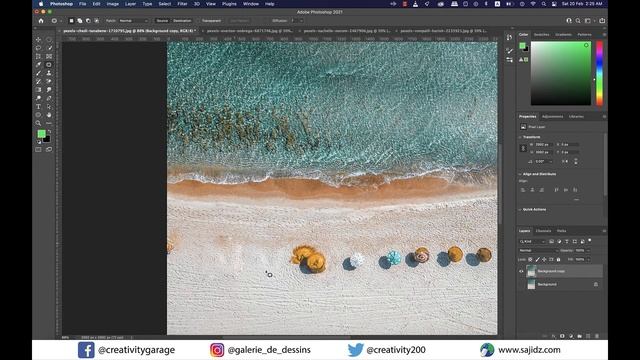Click the Home icon in options bar
Viewport: 640px width, 360px height.
tap(41, 21)
